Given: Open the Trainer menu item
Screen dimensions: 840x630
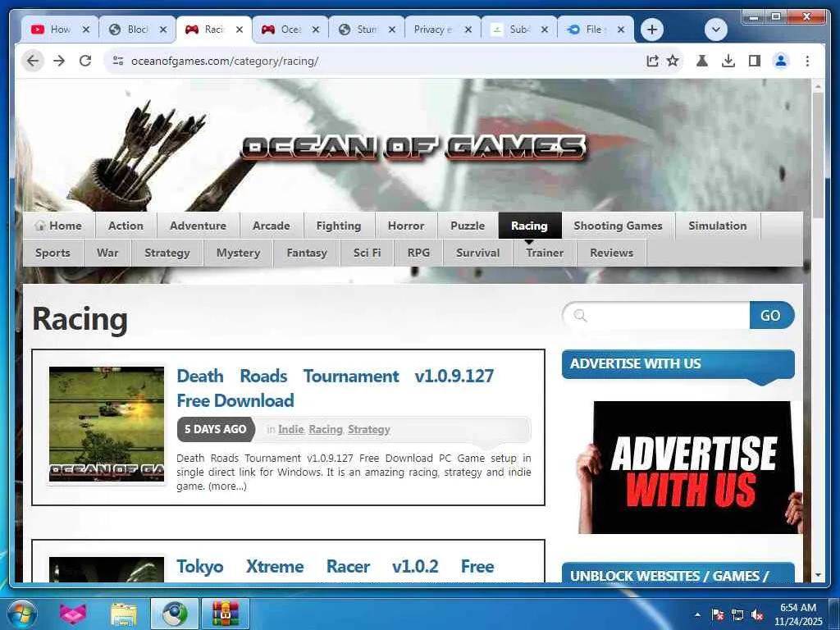Looking at the screenshot, I should 545,253.
